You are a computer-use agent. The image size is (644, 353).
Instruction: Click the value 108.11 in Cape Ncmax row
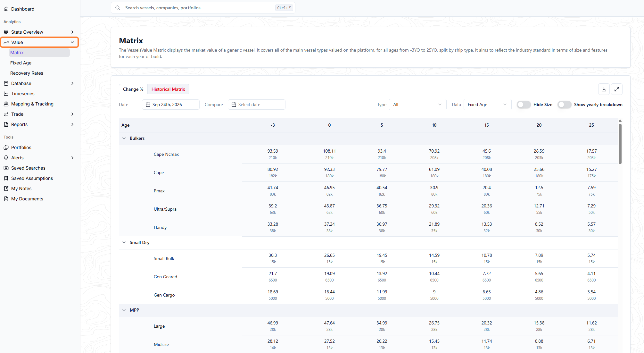(329, 151)
